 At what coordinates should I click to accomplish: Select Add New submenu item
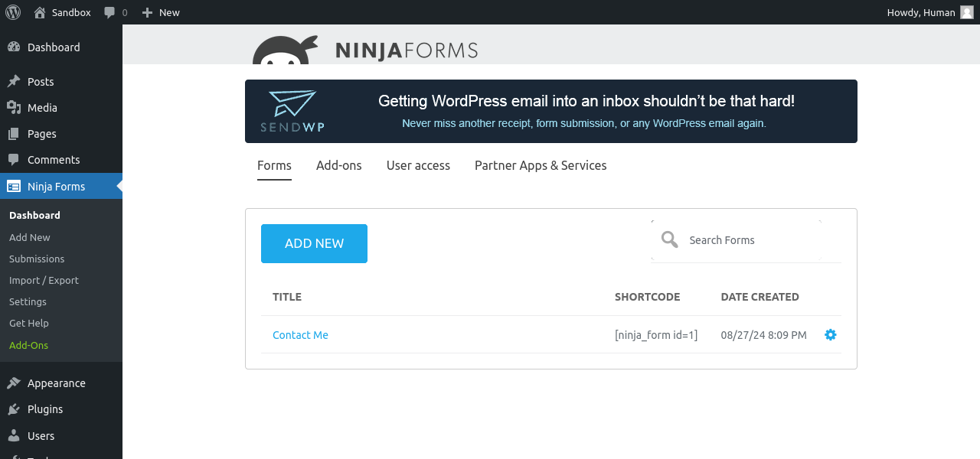tap(30, 237)
